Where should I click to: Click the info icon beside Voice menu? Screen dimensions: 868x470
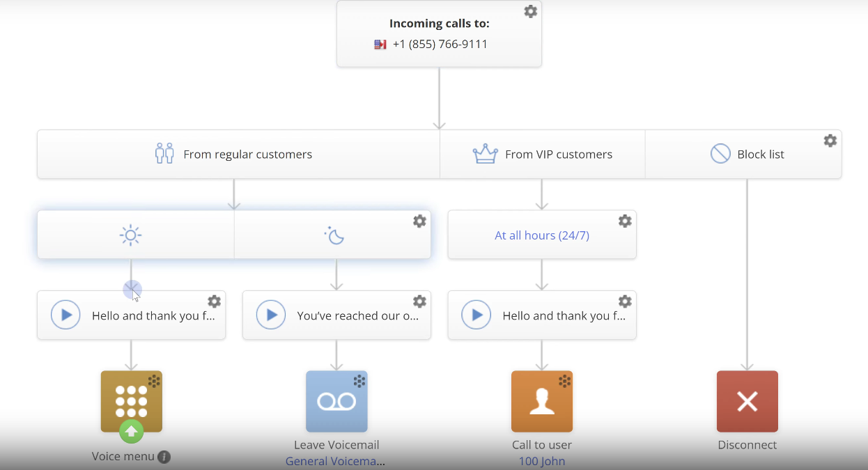pyautogui.click(x=164, y=457)
